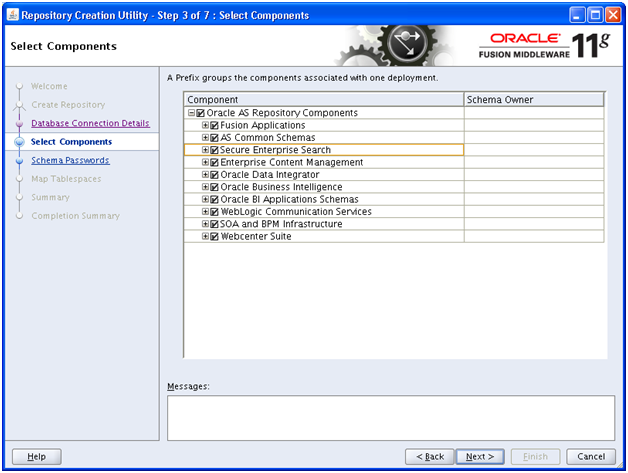Viewport: 628px width, 473px height.
Task: Expand the WebLogic Communication Services node
Action: 205,212
